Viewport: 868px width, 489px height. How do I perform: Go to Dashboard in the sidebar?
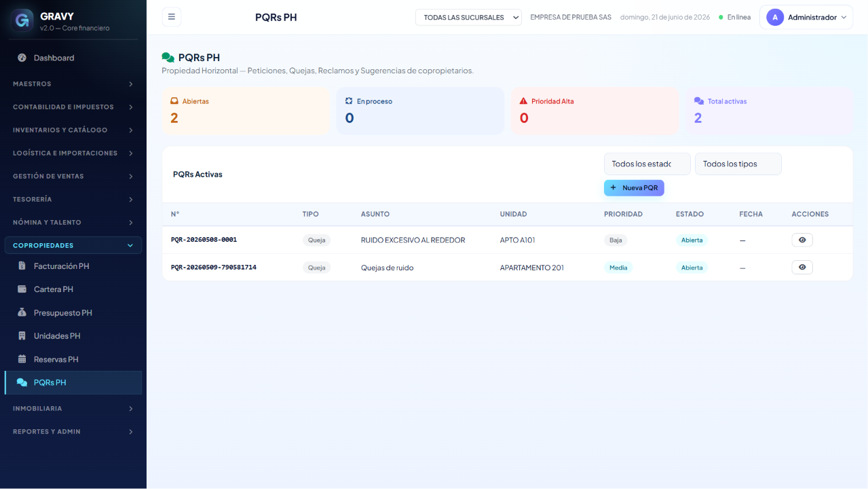[x=73, y=58]
